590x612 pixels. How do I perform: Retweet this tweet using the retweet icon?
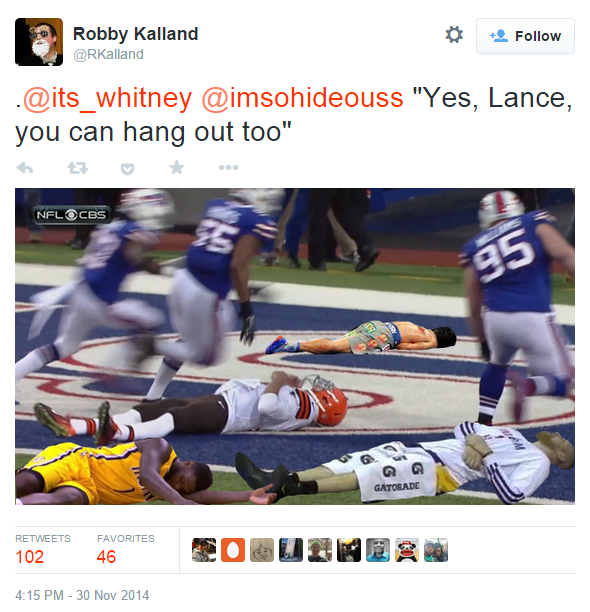click(x=77, y=168)
